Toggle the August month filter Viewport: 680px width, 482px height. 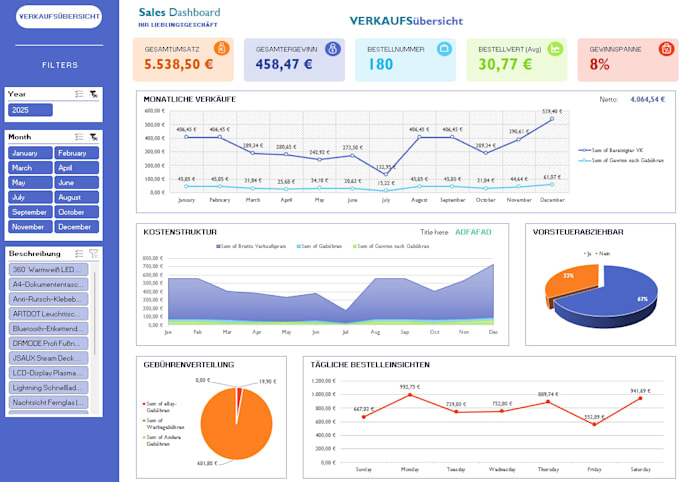point(76,197)
